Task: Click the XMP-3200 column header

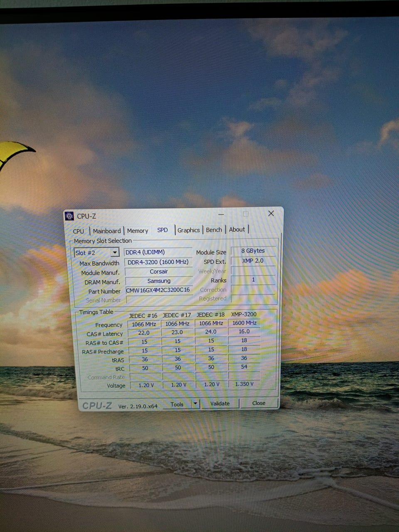Action: pyautogui.click(x=244, y=314)
